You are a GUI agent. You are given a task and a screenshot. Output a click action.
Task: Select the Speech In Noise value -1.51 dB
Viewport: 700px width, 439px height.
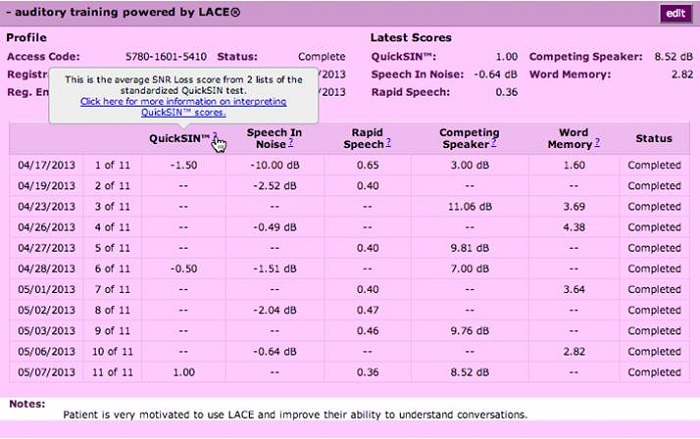(x=275, y=269)
